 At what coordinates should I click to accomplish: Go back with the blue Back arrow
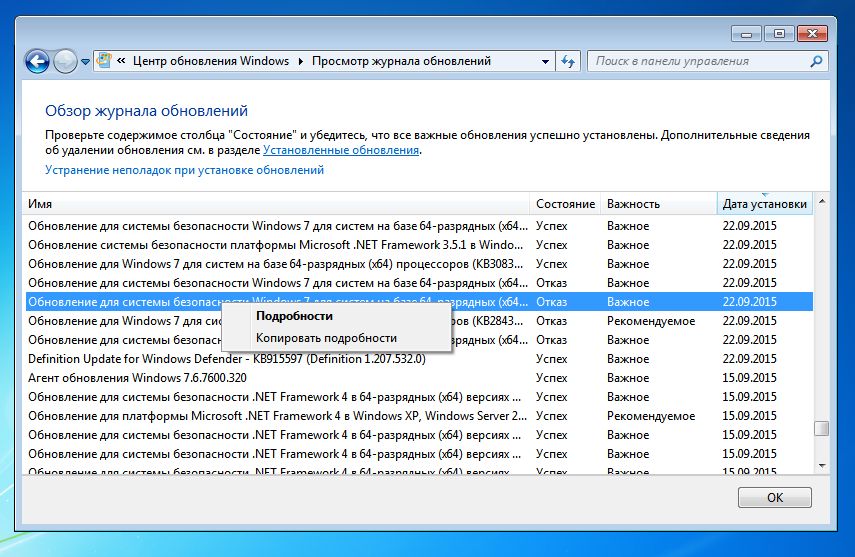[x=37, y=62]
